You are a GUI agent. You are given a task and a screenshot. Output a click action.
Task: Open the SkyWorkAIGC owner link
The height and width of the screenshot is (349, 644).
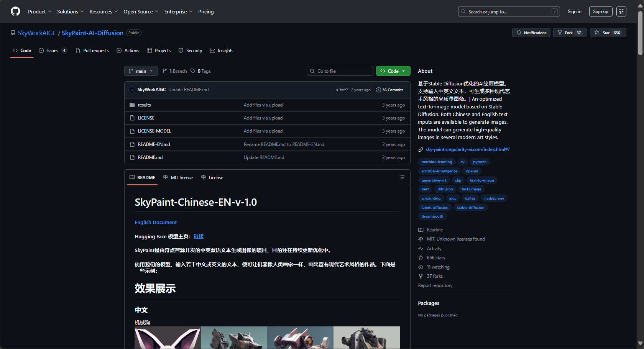(x=37, y=33)
